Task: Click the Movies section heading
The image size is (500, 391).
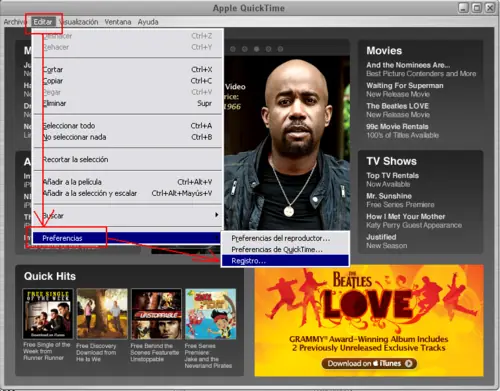Action: pyautogui.click(x=384, y=51)
